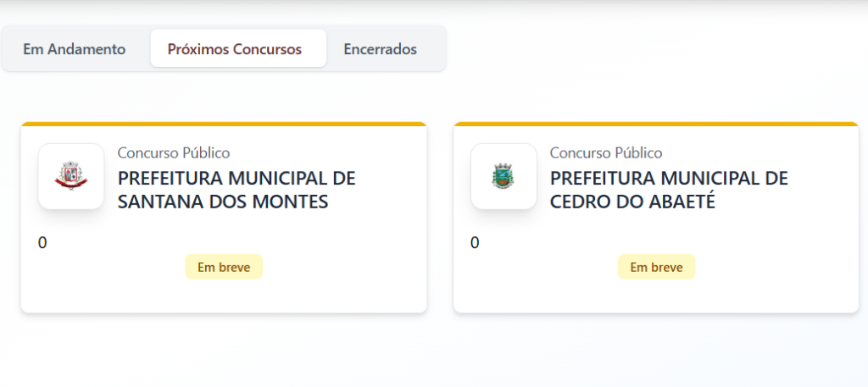The height and width of the screenshot is (387, 868).
Task: Select the Próximos Concursos tab
Action: tap(235, 49)
